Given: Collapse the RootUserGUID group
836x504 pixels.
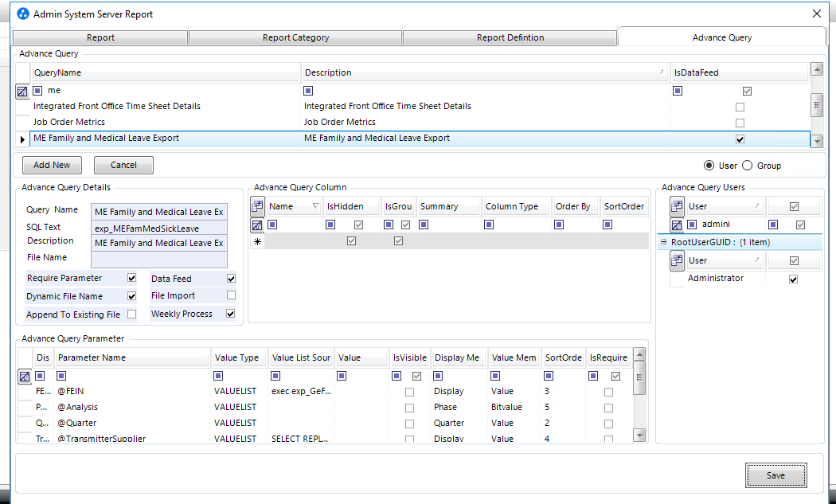Looking at the screenshot, I should (663, 242).
